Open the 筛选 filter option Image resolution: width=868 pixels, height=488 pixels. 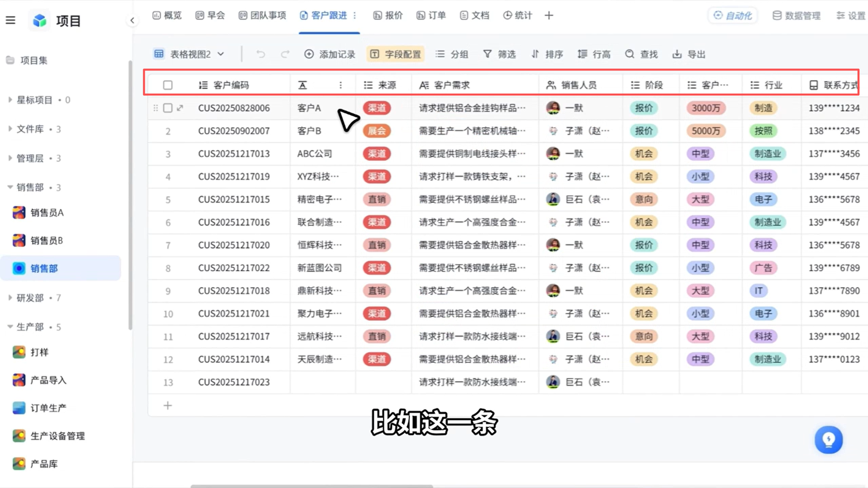point(499,54)
